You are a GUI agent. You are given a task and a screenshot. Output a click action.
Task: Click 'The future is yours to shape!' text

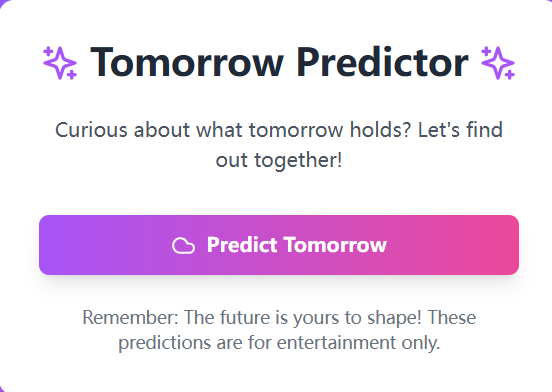click(303, 318)
